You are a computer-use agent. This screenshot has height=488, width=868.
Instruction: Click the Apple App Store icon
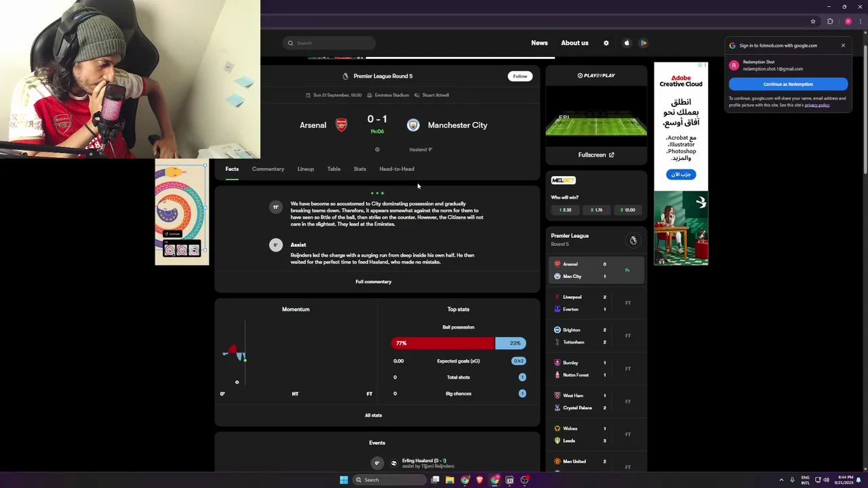click(627, 43)
